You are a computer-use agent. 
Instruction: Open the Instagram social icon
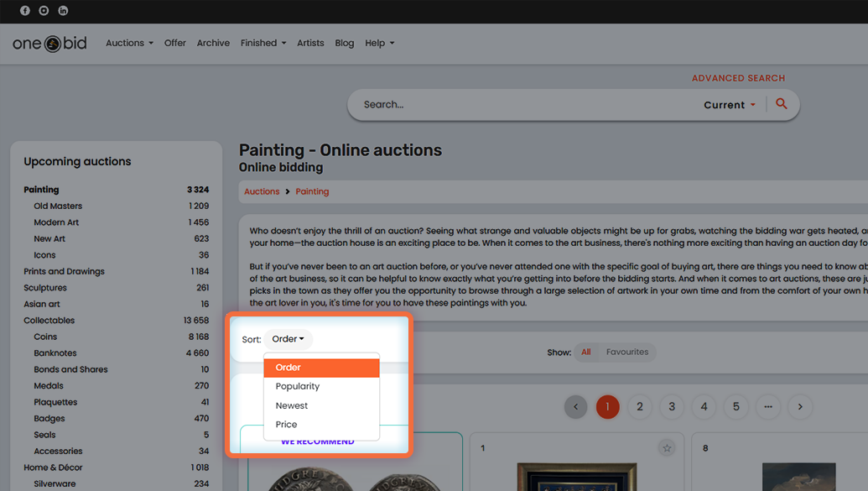[44, 11]
